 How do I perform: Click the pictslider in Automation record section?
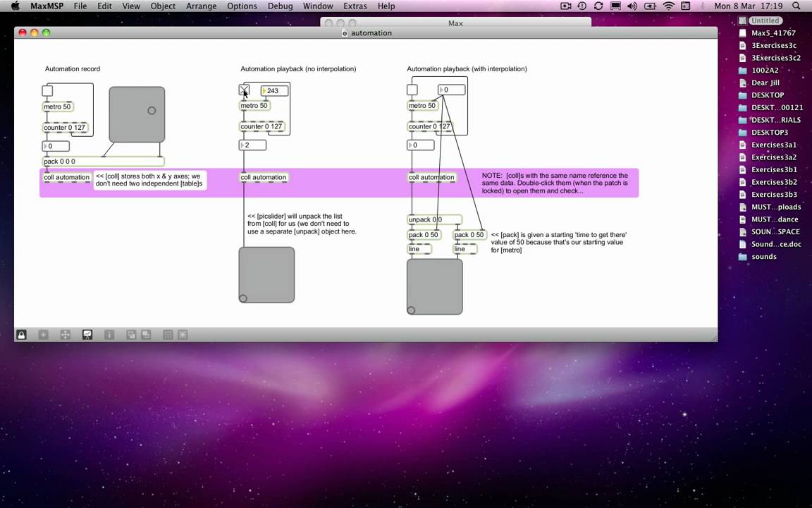pos(137,114)
